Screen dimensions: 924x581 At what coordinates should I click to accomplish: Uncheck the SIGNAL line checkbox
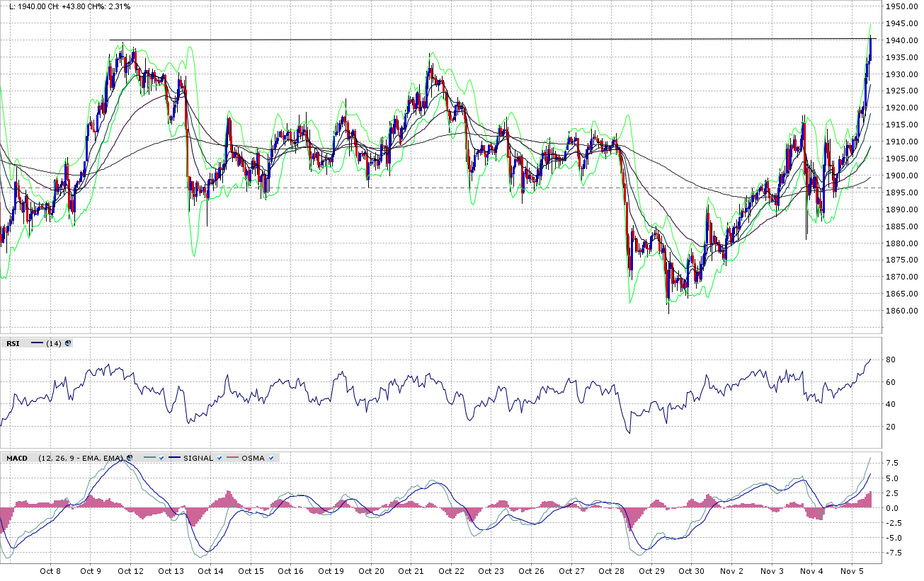click(221, 458)
